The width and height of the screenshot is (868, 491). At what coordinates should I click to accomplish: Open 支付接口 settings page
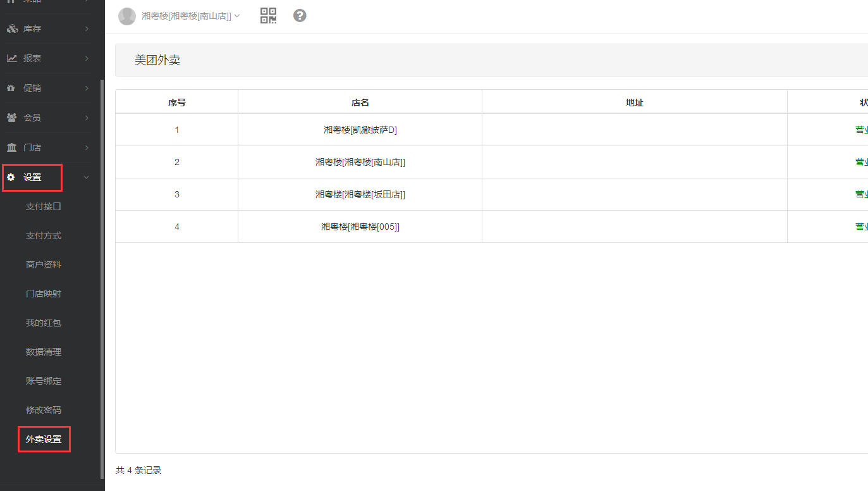tap(44, 206)
